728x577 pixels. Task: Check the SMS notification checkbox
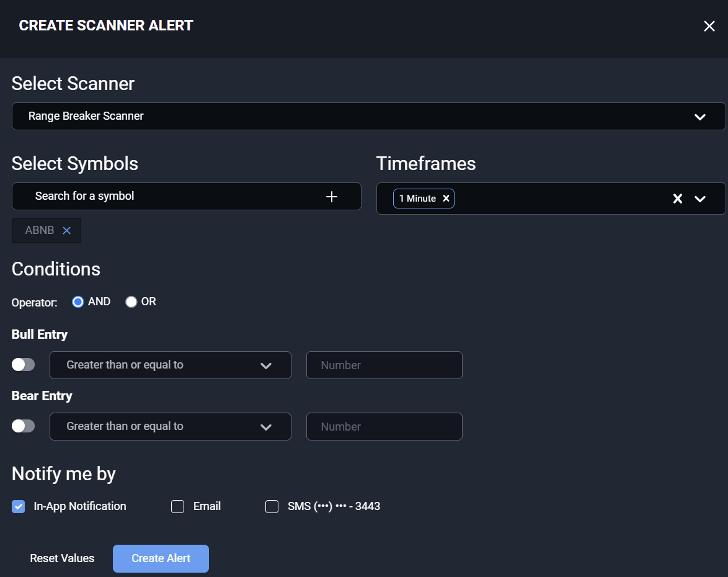tap(272, 506)
